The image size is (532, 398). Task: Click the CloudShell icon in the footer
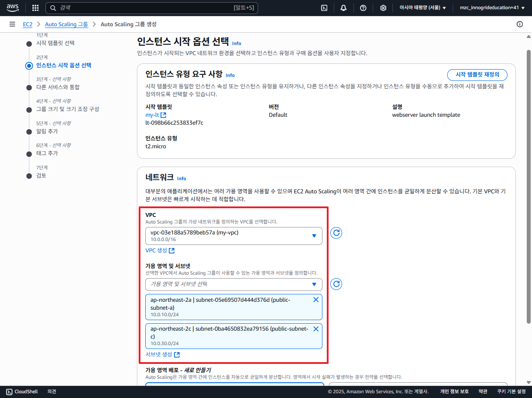9,391
